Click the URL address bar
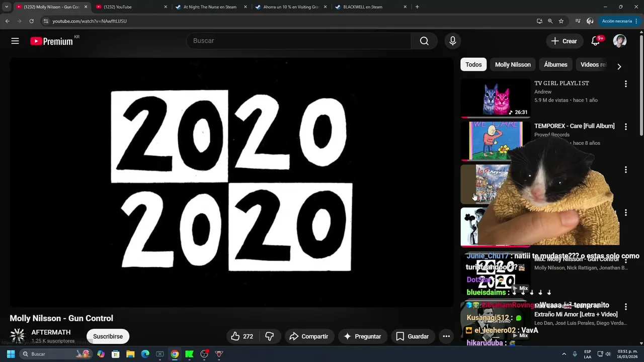Image resolution: width=644 pixels, height=362 pixels. click(x=287, y=21)
